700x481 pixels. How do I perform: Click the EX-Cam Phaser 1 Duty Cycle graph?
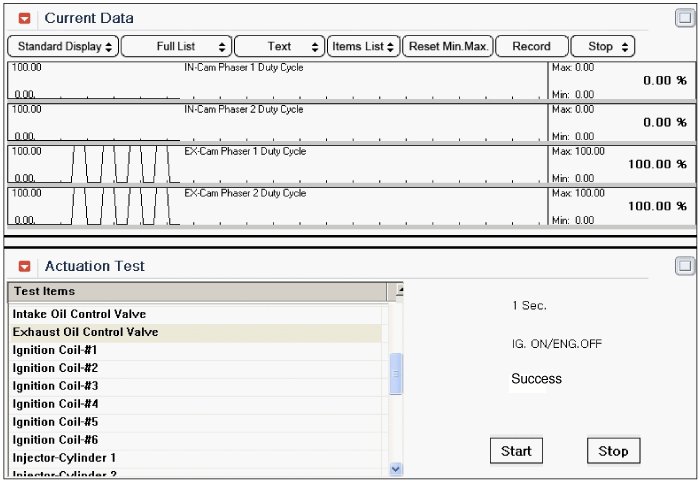point(278,164)
